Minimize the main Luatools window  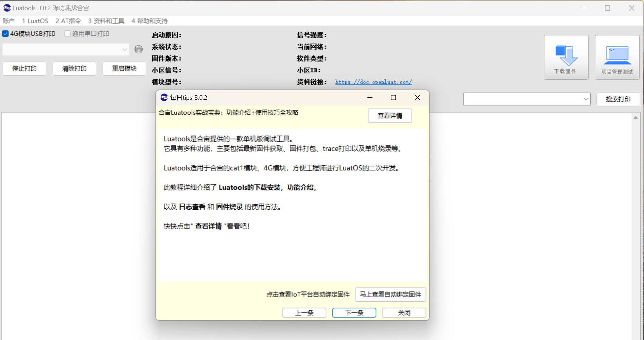(x=584, y=8)
